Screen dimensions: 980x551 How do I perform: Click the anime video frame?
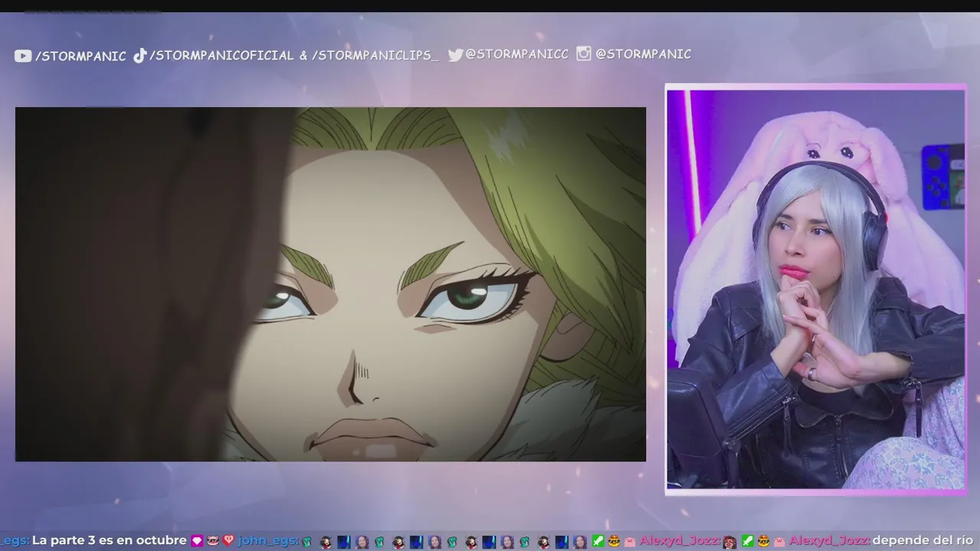(x=331, y=284)
